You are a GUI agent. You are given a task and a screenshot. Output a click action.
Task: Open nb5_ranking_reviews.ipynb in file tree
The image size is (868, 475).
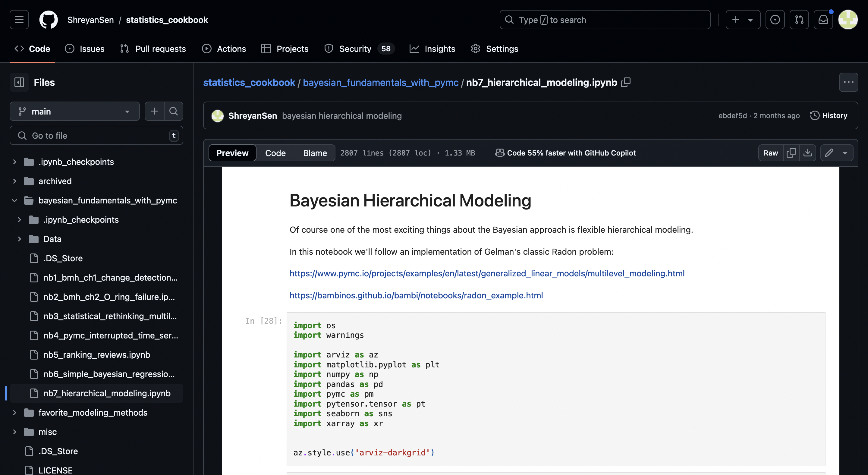pyautogui.click(x=96, y=354)
